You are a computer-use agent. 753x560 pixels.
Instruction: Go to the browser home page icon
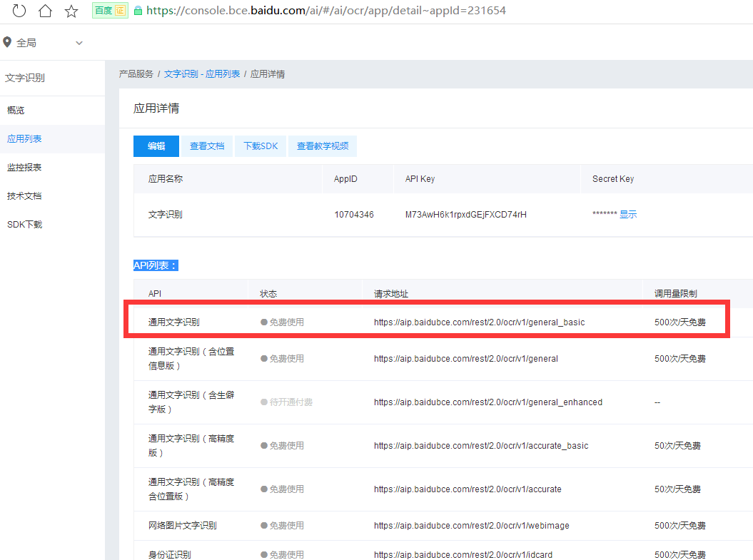point(45,11)
